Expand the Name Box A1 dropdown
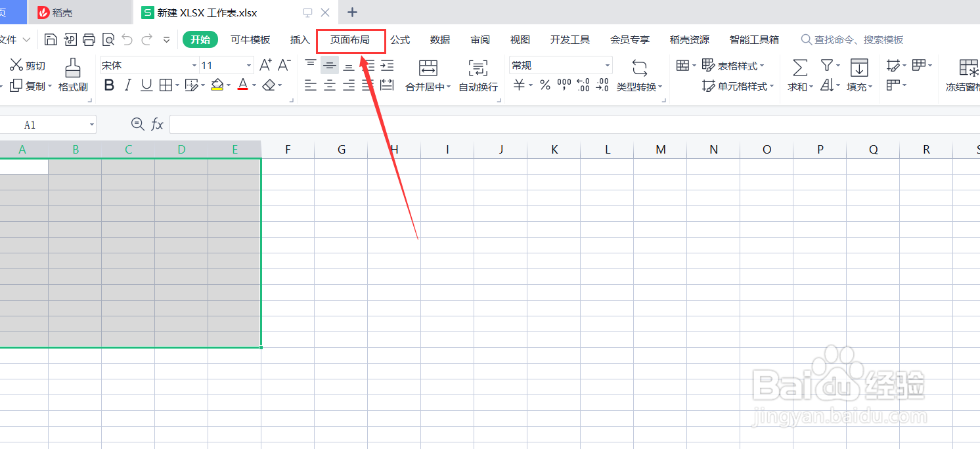This screenshot has width=980, height=449. (91, 125)
